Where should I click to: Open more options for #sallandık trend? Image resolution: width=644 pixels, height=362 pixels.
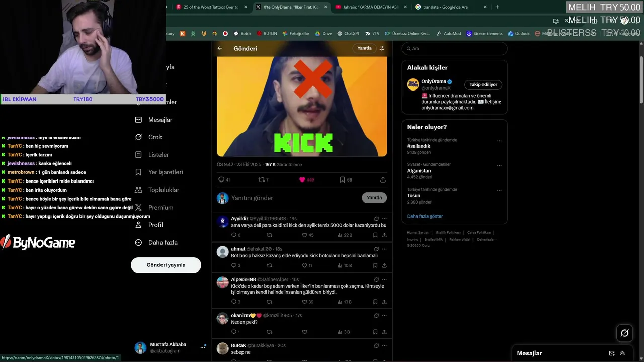499,141
